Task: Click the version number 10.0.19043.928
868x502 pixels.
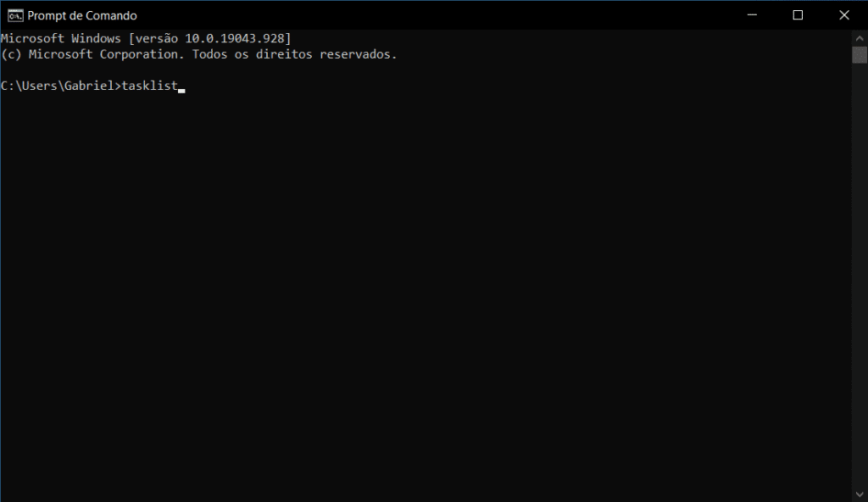Action: pyautogui.click(x=235, y=39)
